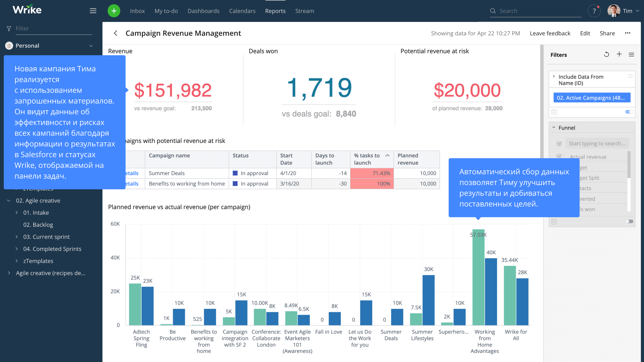The height and width of the screenshot is (362, 644).
Task: Delete the Funnel filter using trash icon
Action: 554,221
